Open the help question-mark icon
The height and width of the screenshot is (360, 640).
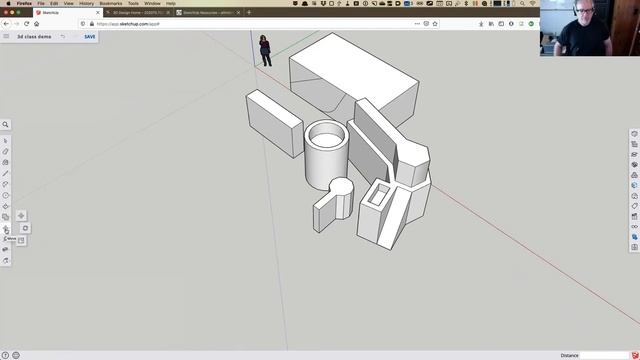pyautogui.click(x=5, y=355)
